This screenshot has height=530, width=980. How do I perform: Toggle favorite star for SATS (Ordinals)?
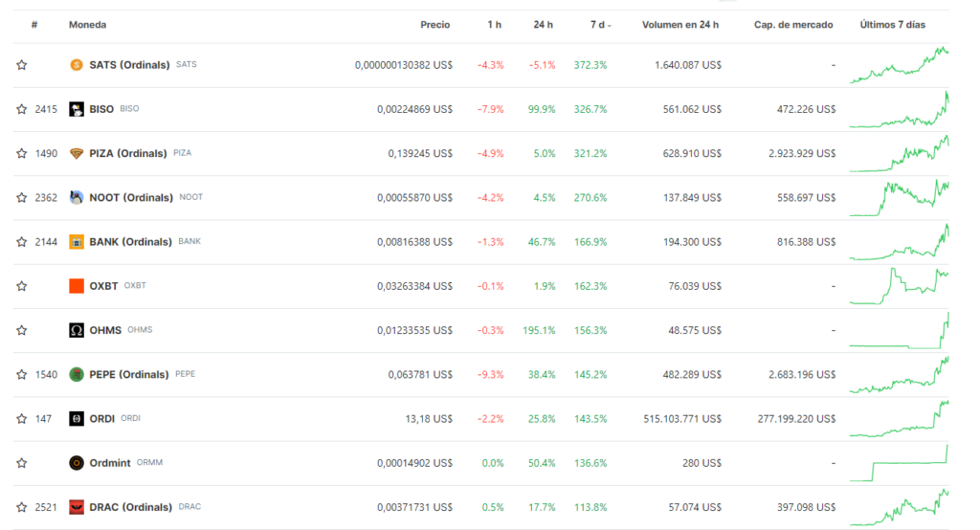coord(22,65)
